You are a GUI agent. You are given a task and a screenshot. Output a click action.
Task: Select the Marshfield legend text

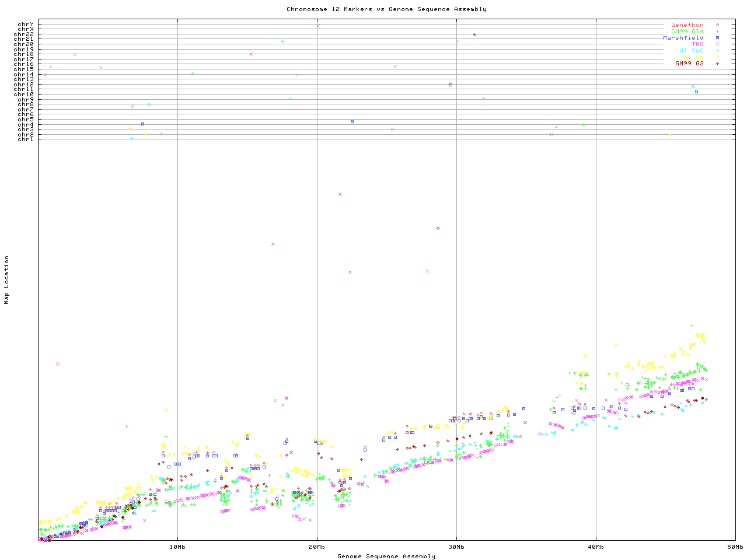click(683, 38)
